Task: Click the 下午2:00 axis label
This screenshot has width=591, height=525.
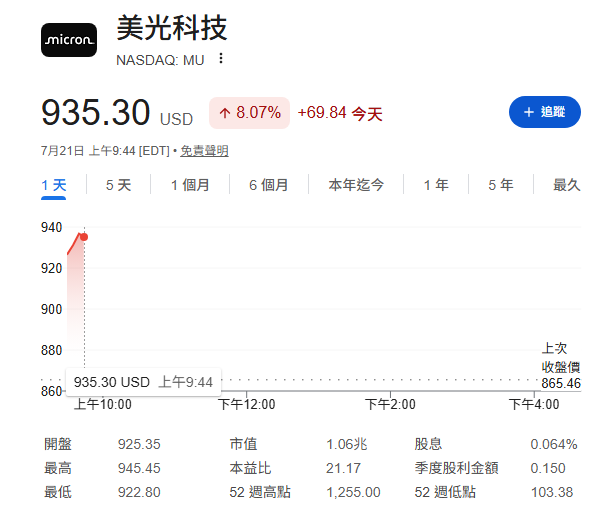Action: click(390, 404)
